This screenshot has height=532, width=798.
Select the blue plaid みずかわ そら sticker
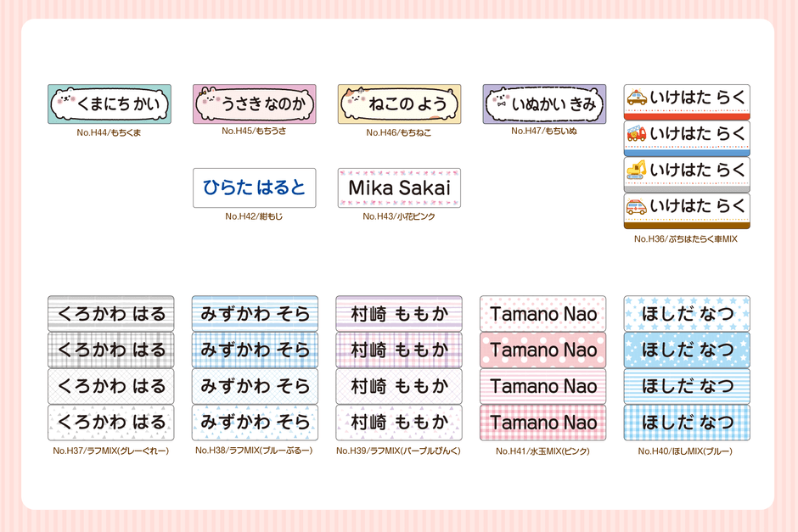click(x=255, y=350)
